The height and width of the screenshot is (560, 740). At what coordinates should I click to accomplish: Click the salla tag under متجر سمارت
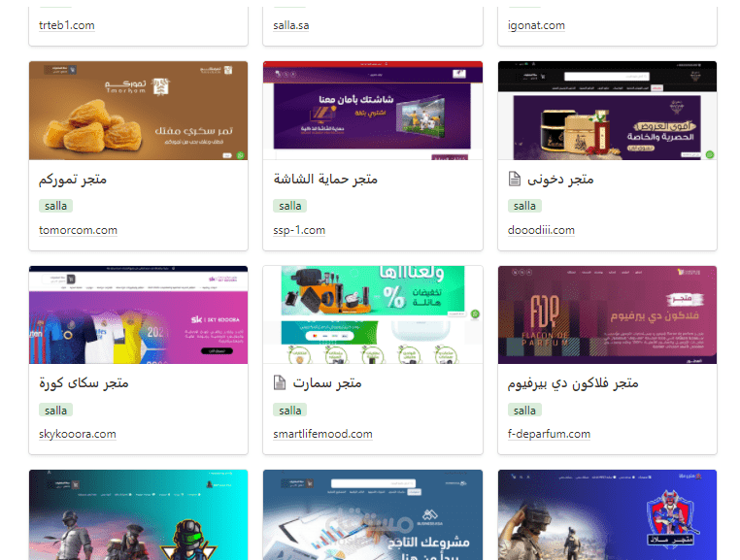(x=289, y=411)
